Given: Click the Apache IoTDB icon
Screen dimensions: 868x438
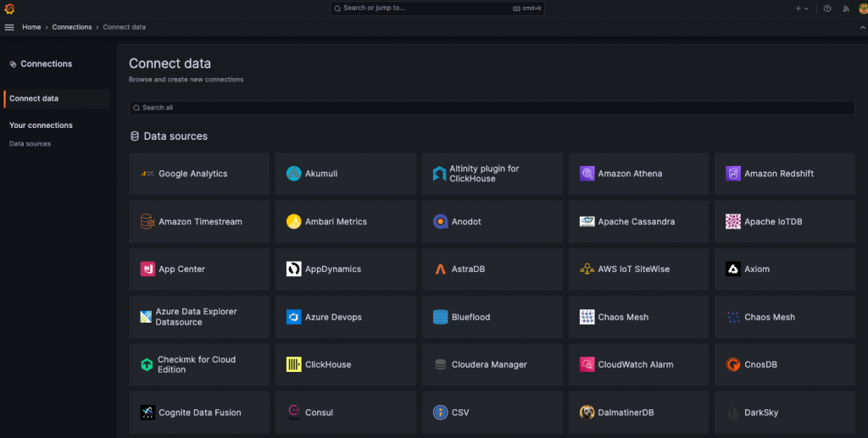Looking at the screenshot, I should coord(733,221).
